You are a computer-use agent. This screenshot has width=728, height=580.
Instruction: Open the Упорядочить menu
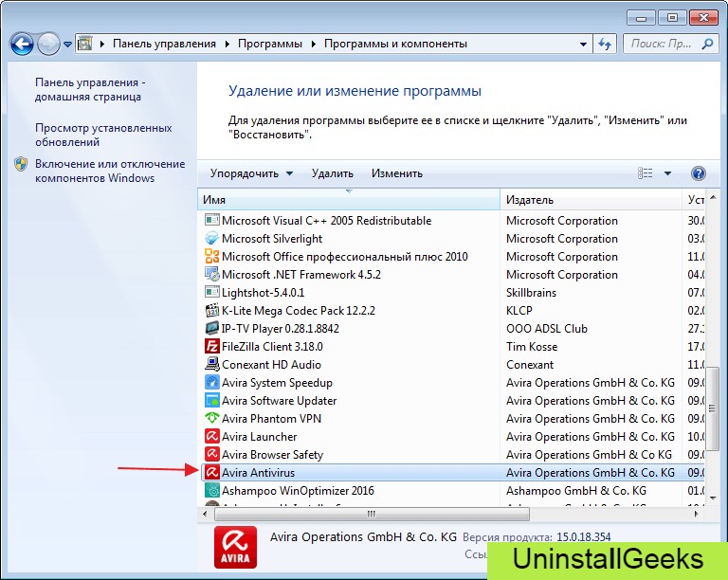[251, 173]
